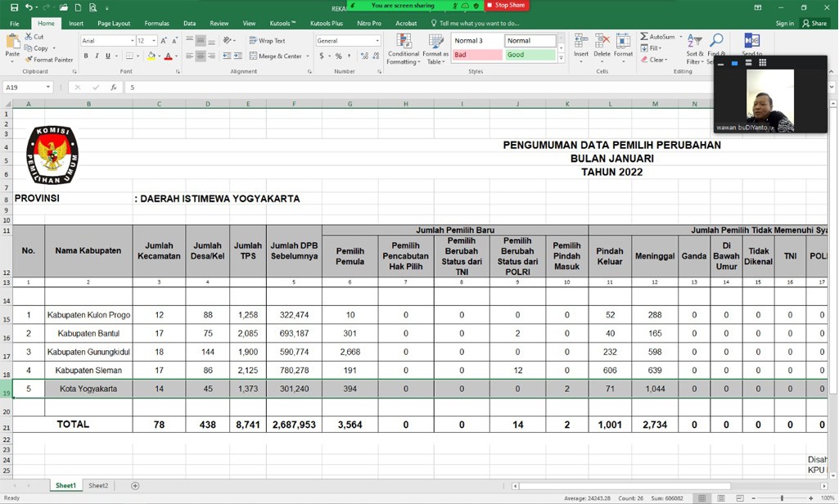
Task: Click the Increase Font Size icon
Action: click(x=165, y=40)
